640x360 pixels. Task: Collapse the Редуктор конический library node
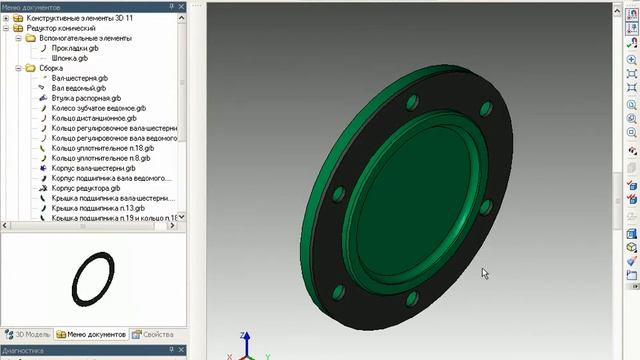(6, 28)
